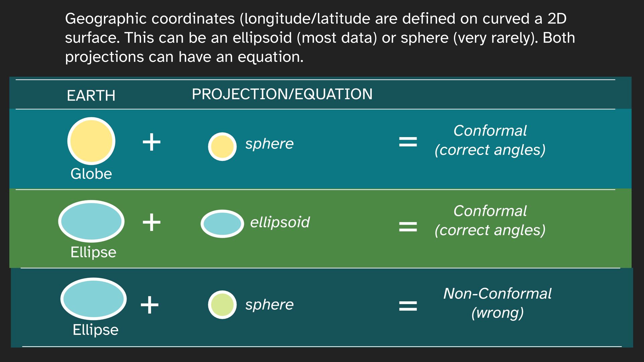Click the Conformal result in the top row
The image size is (644, 362).
coord(490,140)
